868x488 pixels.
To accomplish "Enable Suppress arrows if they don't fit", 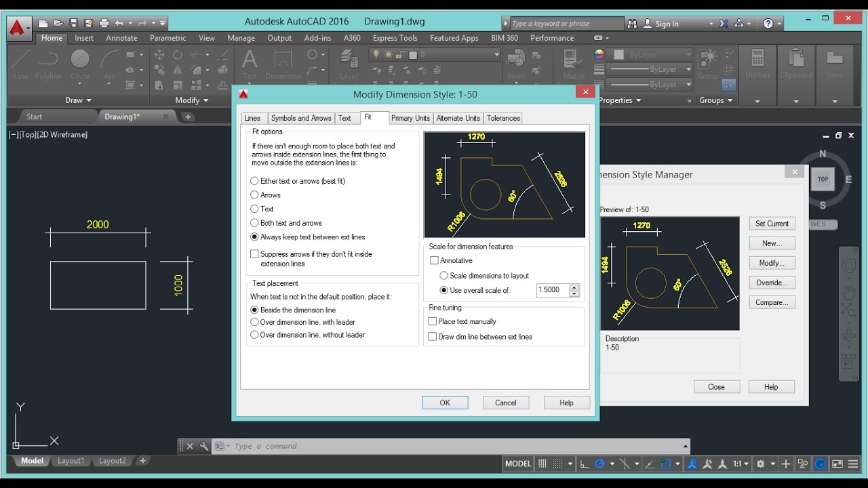I will click(x=311, y=259).
